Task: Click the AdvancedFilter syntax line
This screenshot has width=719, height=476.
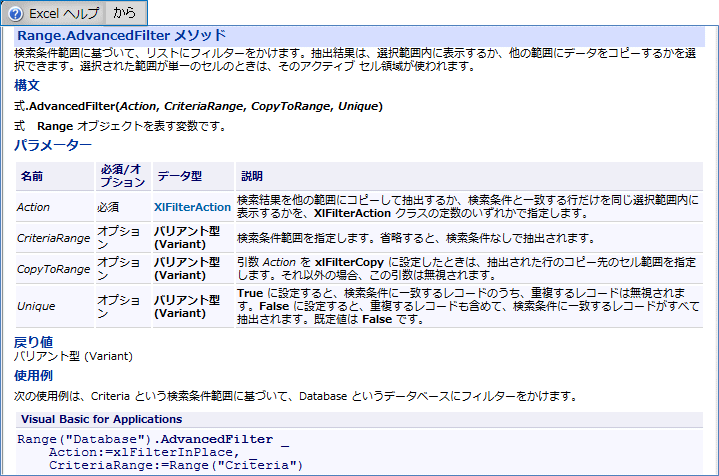Action: click(x=198, y=106)
